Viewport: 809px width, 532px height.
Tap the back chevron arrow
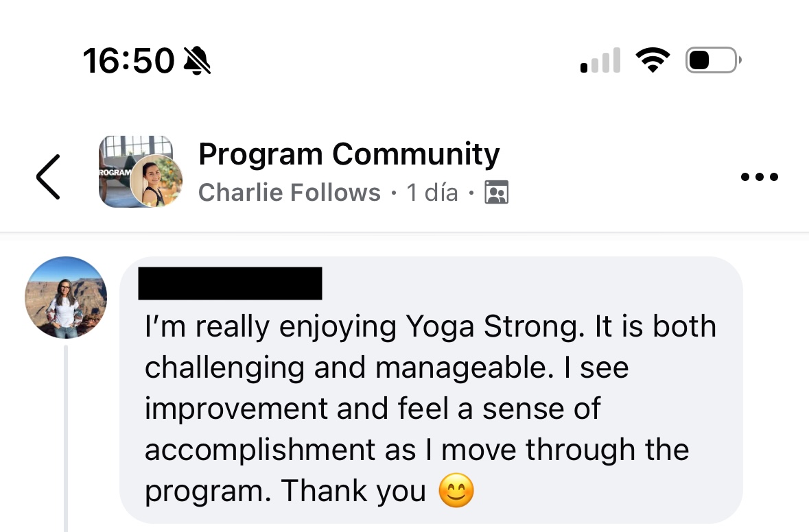(x=48, y=177)
